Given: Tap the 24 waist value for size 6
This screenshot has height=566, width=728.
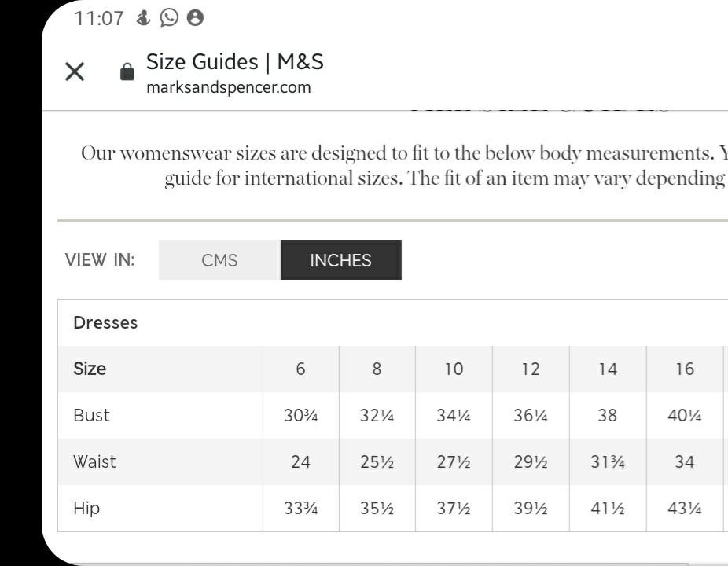Looking at the screenshot, I should pyautogui.click(x=300, y=462).
